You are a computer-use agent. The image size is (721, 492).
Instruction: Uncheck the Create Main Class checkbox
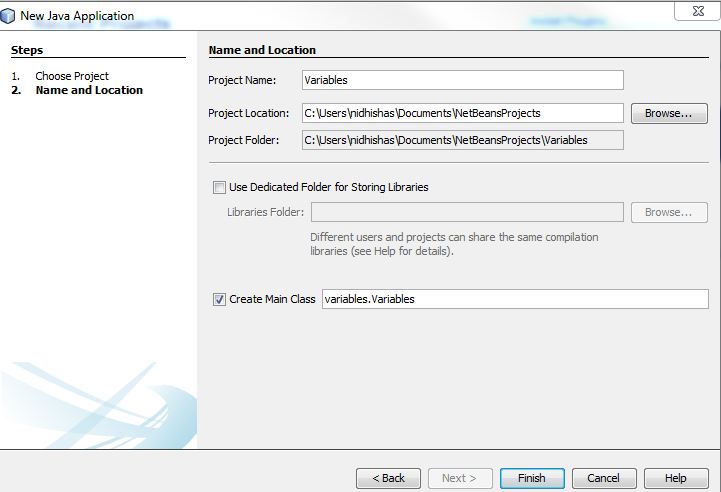219,299
